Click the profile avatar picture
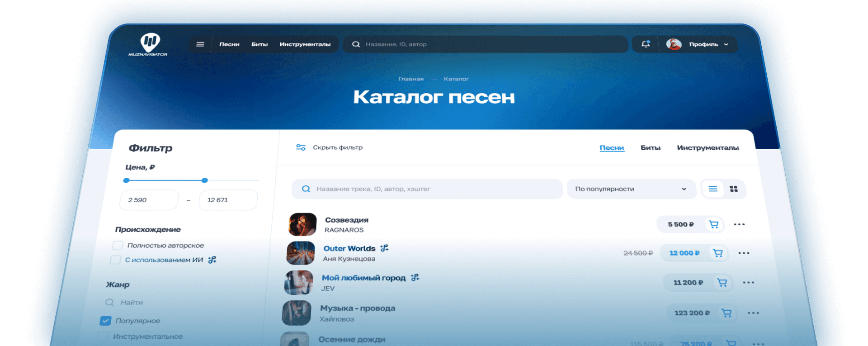This screenshot has height=346, width=868. tap(674, 44)
